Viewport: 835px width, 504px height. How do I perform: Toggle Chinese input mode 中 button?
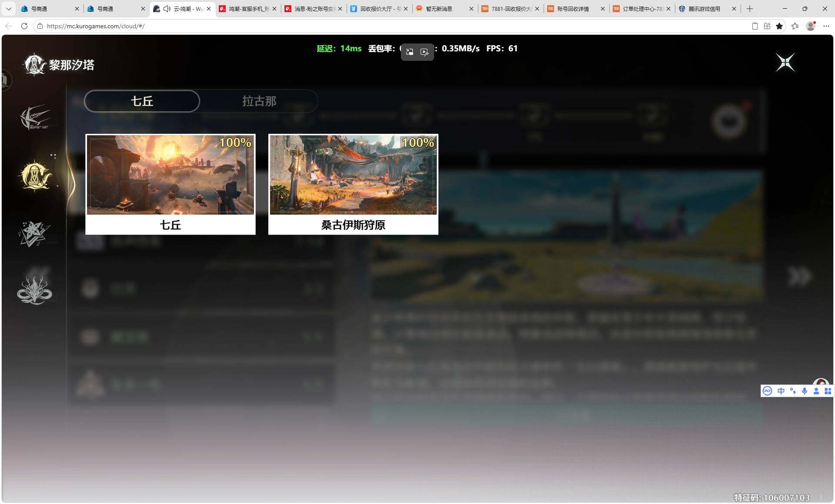[x=781, y=391]
